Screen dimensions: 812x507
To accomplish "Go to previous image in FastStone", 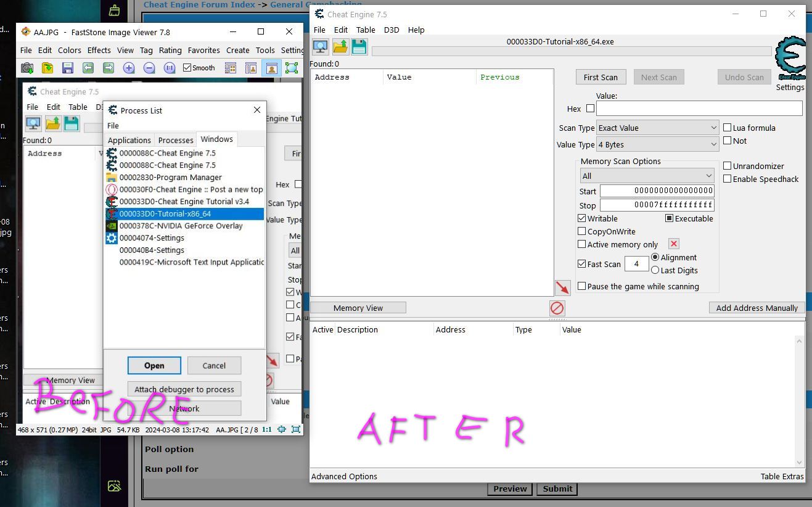I will (88, 68).
